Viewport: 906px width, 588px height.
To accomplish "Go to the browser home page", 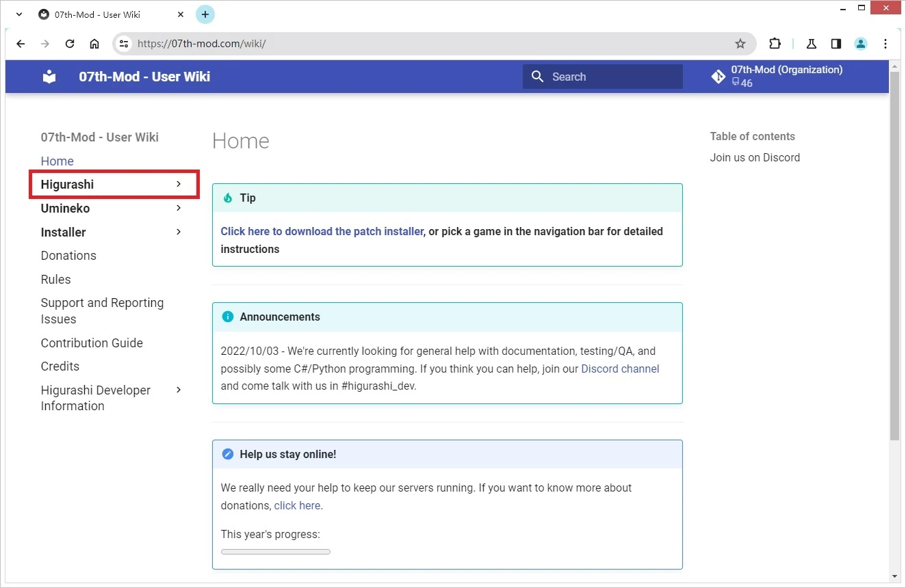I will 94,44.
